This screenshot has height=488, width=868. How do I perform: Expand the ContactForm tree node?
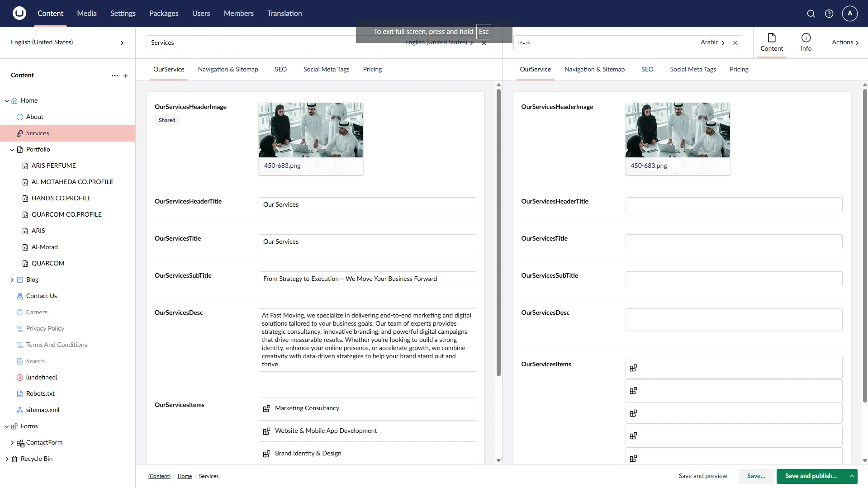coord(12,443)
